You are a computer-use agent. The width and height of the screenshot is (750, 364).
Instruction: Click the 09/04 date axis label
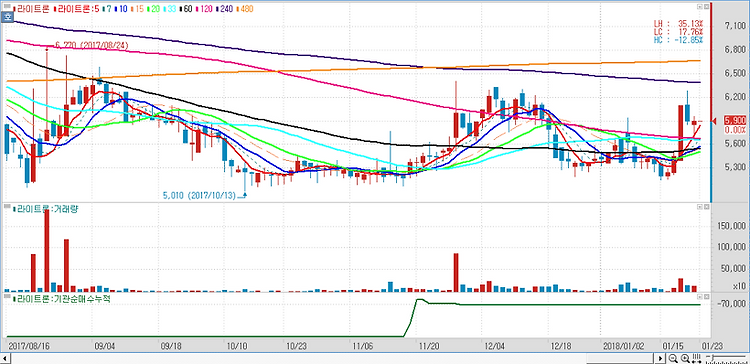point(104,345)
